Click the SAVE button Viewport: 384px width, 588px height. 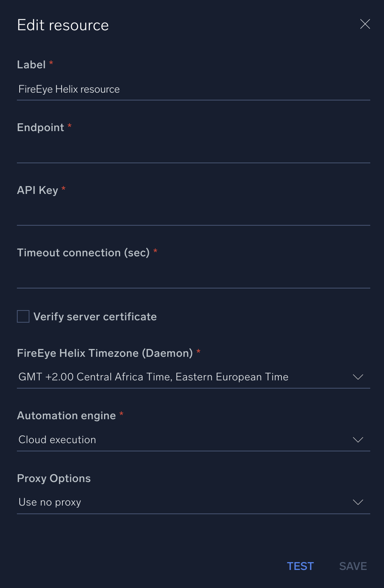[353, 566]
